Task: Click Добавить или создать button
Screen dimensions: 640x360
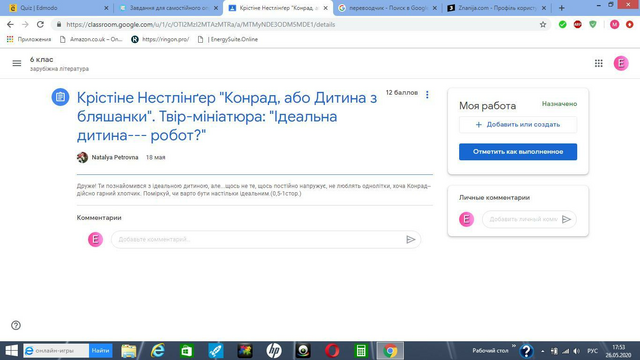Action: [x=518, y=124]
